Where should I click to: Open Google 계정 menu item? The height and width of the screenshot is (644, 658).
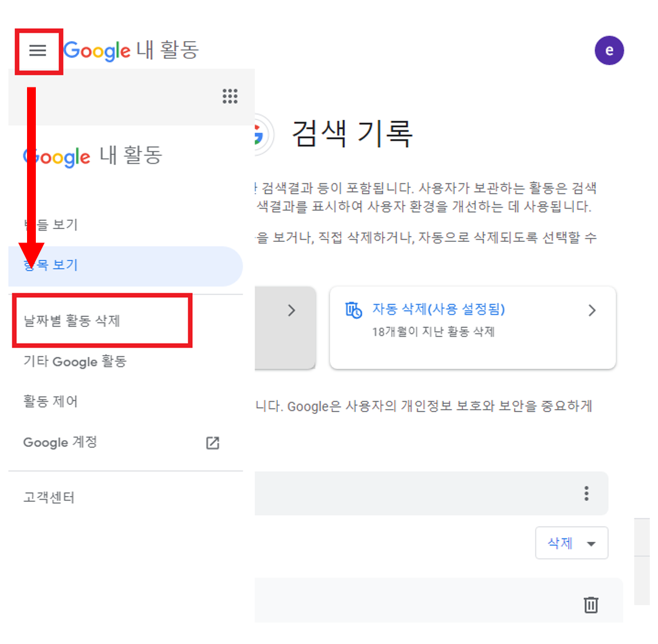pos(60,442)
